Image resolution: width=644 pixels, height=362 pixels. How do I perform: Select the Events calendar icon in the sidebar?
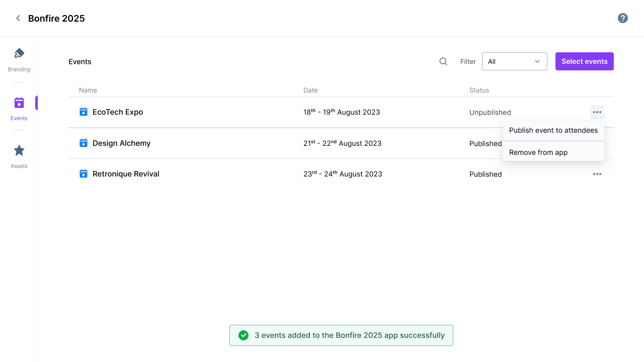19,103
